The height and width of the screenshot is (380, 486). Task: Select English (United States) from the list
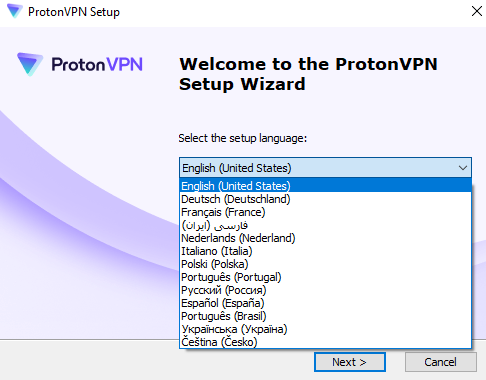pos(325,186)
